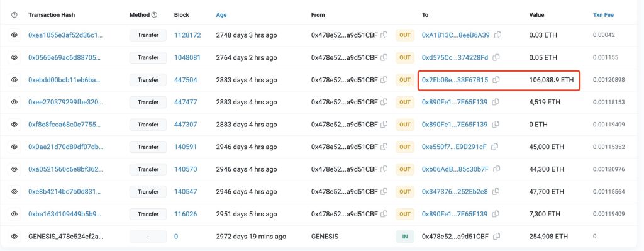Screen dimensions: 644x251
Task: Open the block 140570 link
Action: (x=186, y=169)
